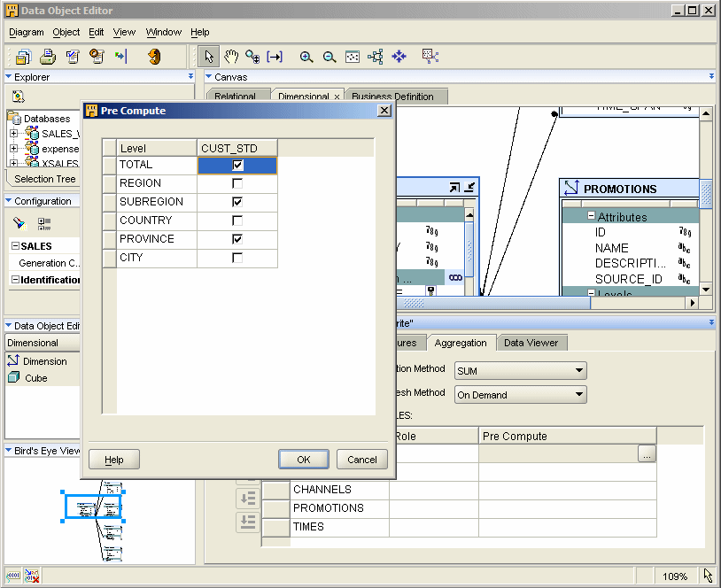
Task: Click the ellipsis button in Pre Compute column
Action: coord(647,453)
